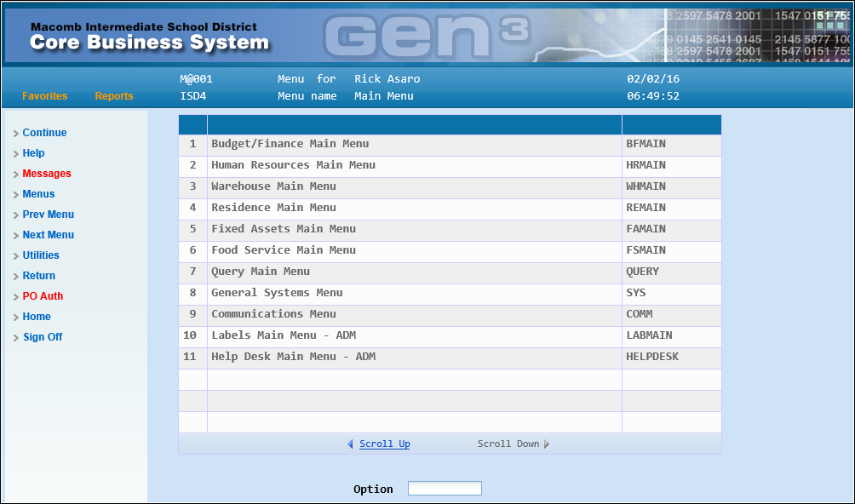Select Fixed Assets Main Menu row
Viewport: 855px width, 504px height.
coord(450,230)
